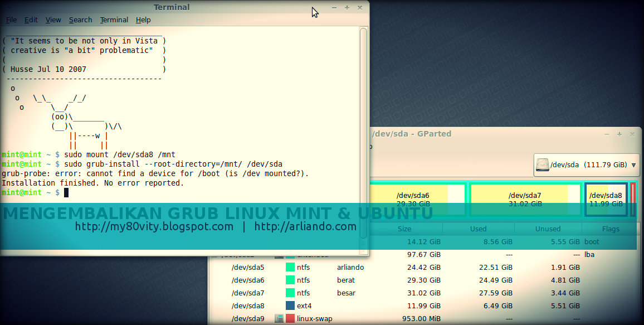Click the '6.49 GiB' used cell
Viewport: 644px width, 325px height.
point(498,305)
